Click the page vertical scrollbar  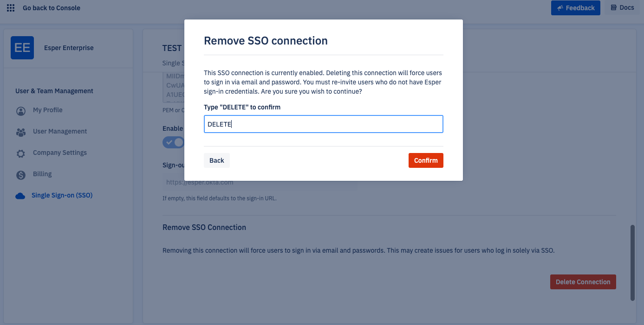pyautogui.click(x=632, y=263)
